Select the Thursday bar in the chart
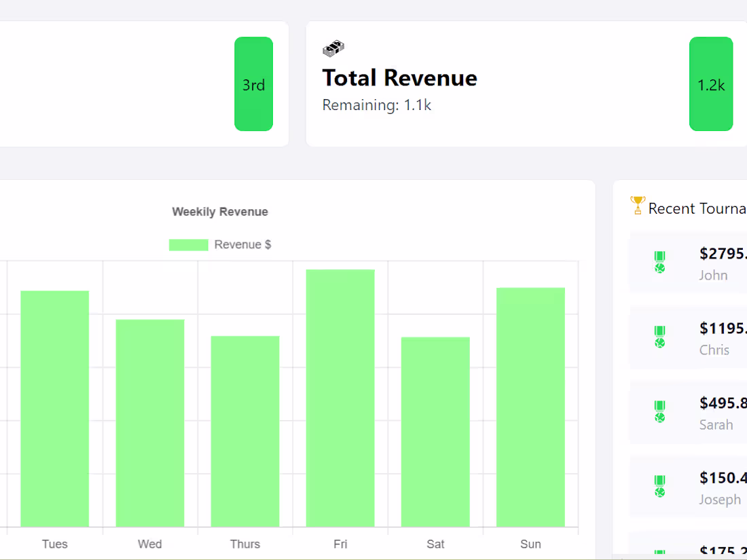The width and height of the screenshot is (747, 560). tap(245, 431)
